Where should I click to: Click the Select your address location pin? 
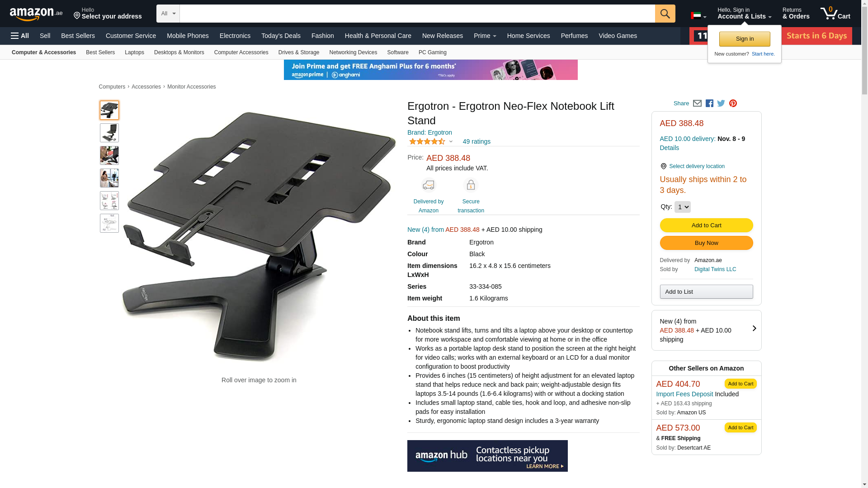click(x=77, y=16)
